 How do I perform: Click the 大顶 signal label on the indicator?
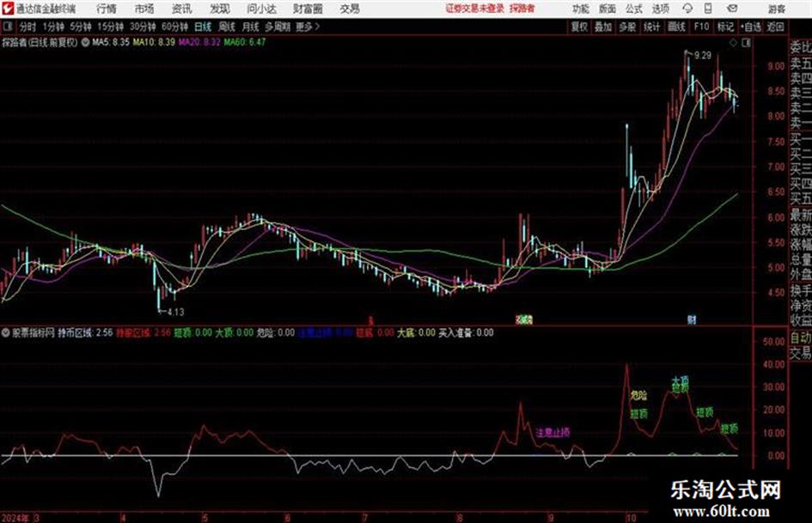(681, 380)
